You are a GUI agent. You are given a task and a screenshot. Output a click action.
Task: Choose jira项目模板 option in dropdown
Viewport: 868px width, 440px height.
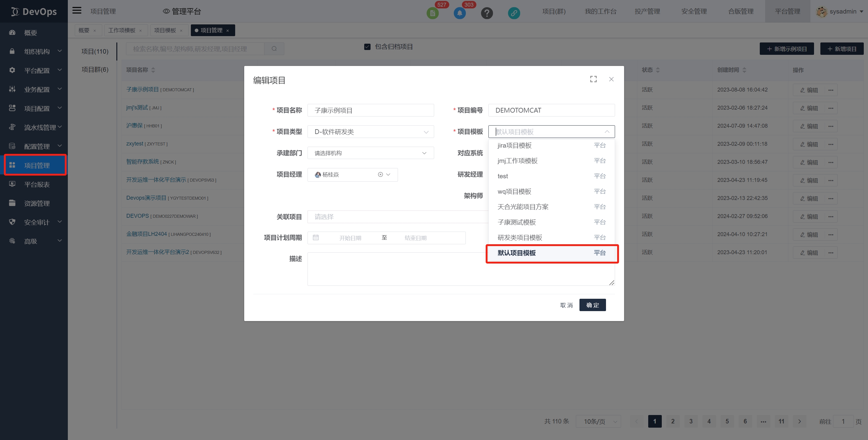coord(514,145)
